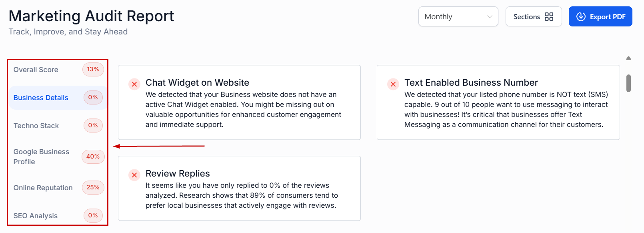Open the Google Business Profile section

[x=41, y=157]
